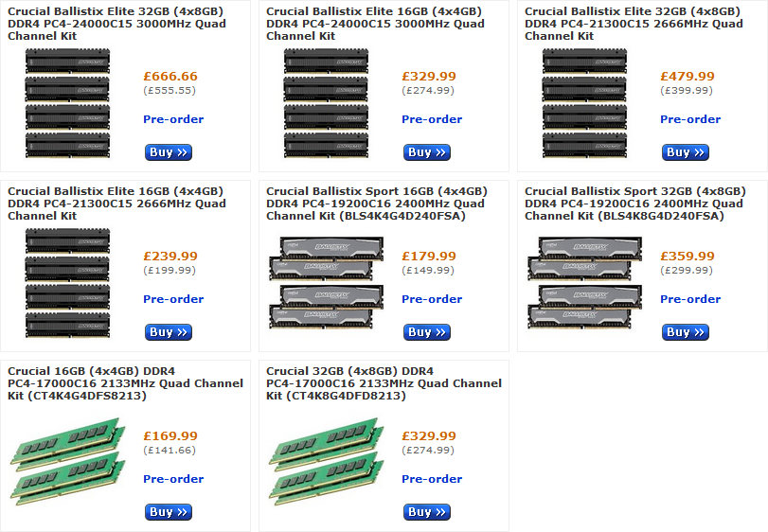This screenshot has height=532, width=768.
Task: Click the green Crucial 32GB 2133MHz module image
Action: point(326,463)
